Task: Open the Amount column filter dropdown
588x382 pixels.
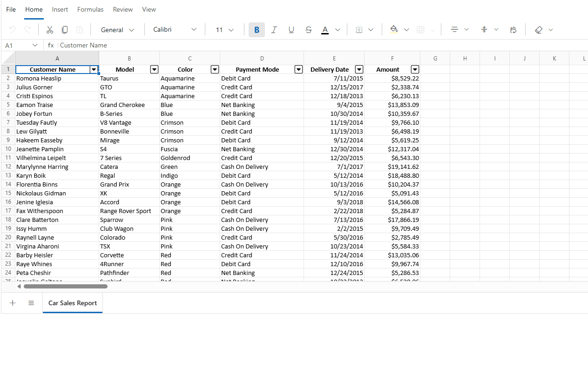Action: (415, 69)
